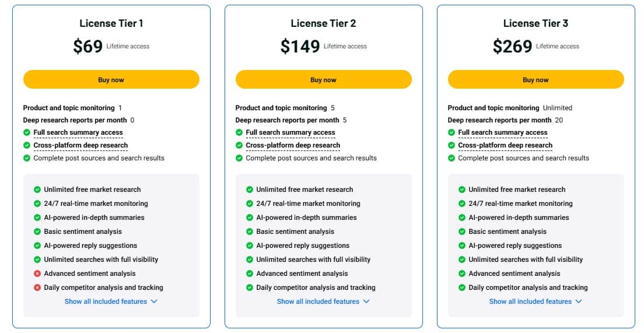Buy the $269 License Tier 3

(535, 80)
